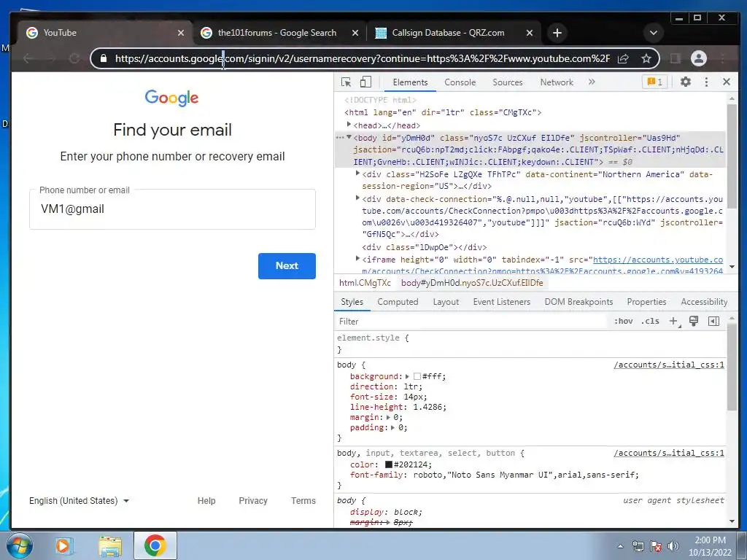
Task: Open DevTools settings gear
Action: [685, 82]
